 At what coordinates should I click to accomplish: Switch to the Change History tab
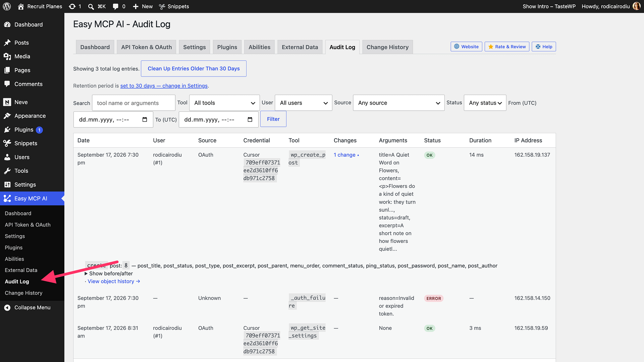coord(387,47)
